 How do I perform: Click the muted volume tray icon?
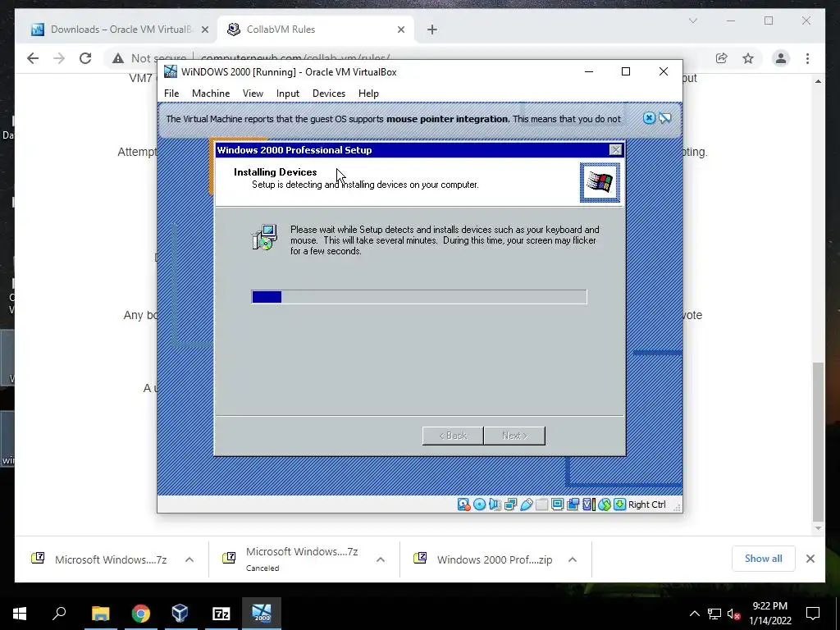(x=734, y=614)
